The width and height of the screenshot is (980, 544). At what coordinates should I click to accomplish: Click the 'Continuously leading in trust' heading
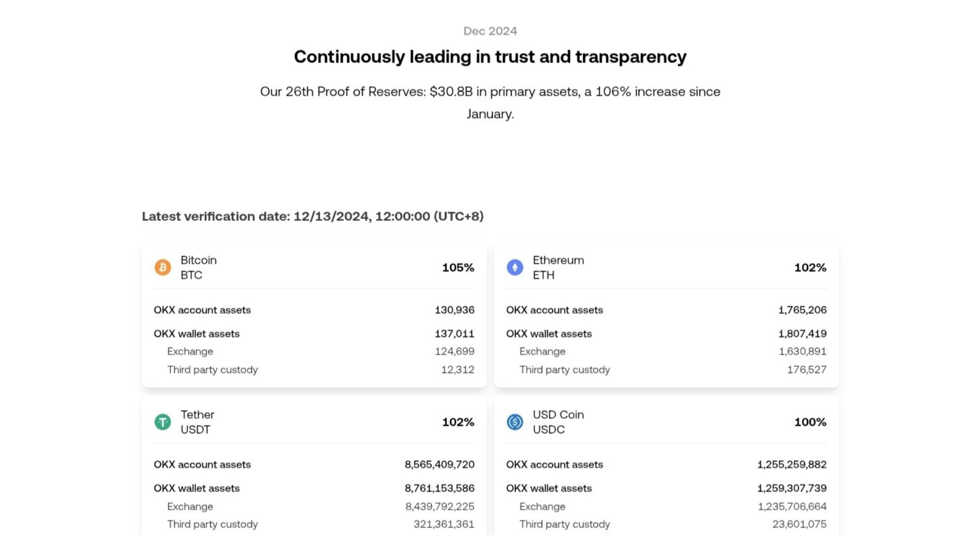point(490,57)
